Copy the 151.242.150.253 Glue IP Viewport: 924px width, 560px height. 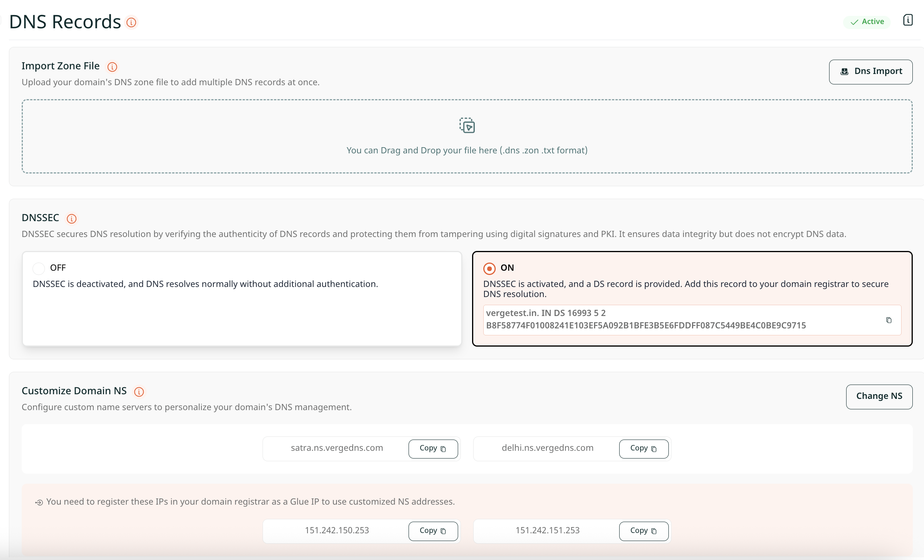433,531
